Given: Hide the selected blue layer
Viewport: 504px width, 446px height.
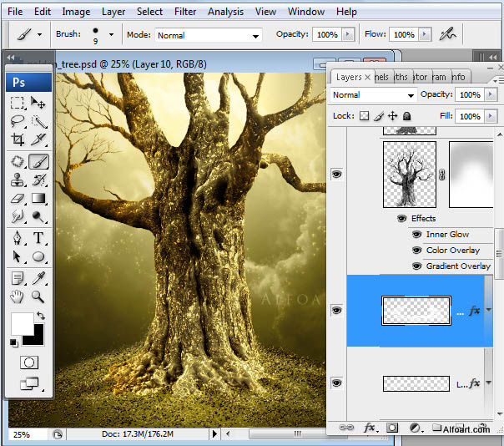Looking at the screenshot, I should 337,311.
